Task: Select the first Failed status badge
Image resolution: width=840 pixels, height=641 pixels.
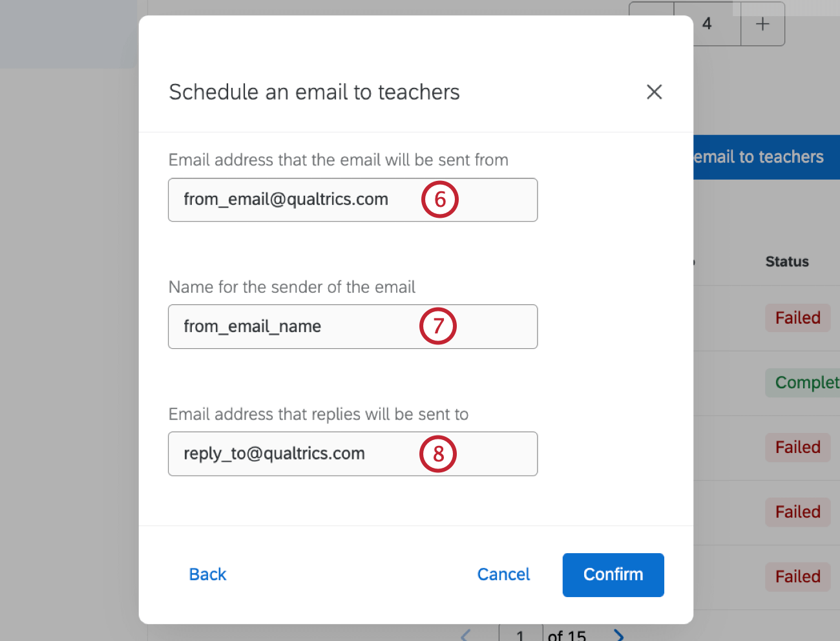Action: pos(797,318)
